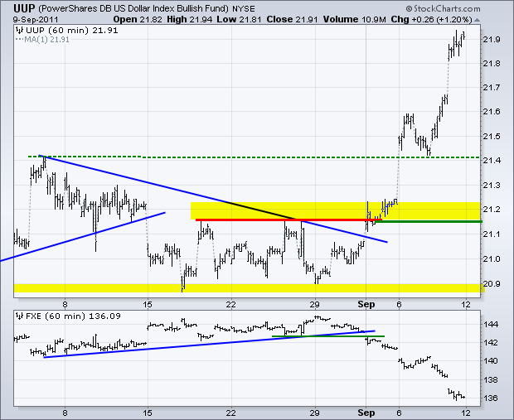
Task: Click the small triangle after Chg value
Action: click(477, 20)
